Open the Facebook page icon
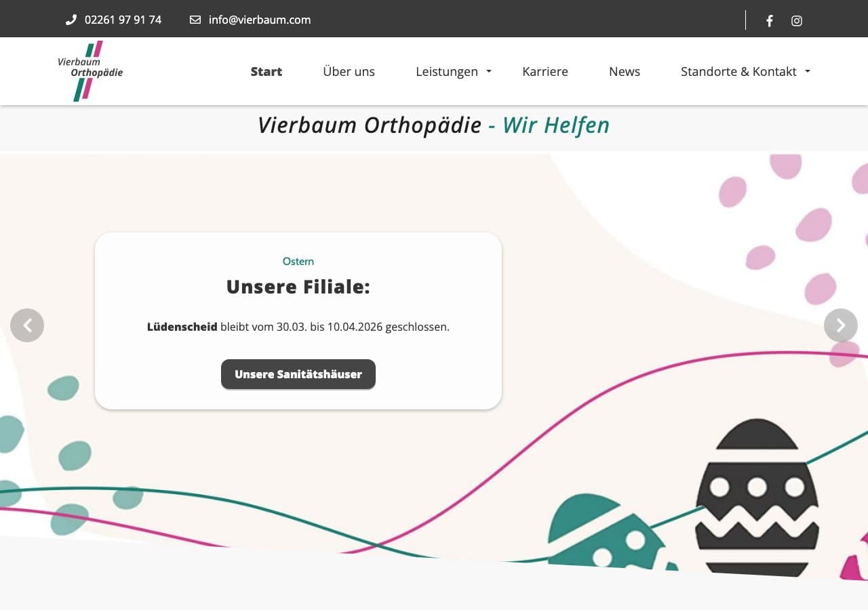This screenshot has width=868, height=610. [769, 20]
